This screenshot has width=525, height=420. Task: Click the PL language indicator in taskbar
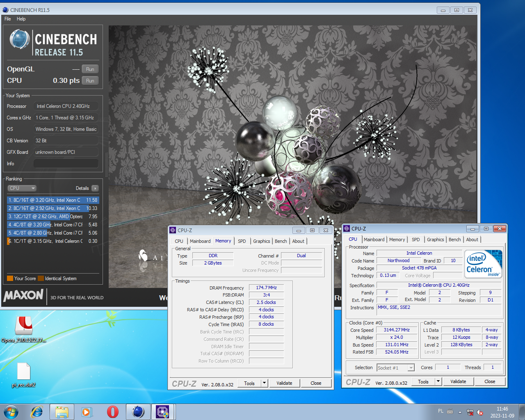(x=441, y=411)
